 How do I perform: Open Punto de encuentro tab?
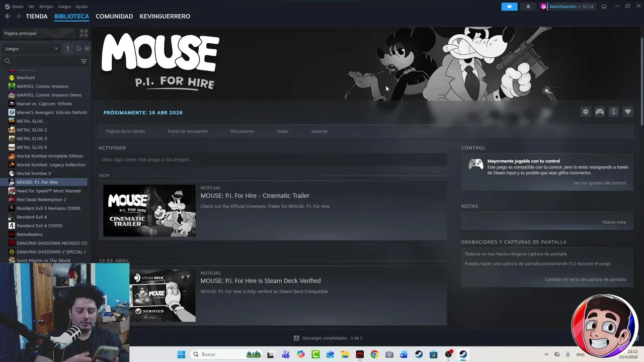click(188, 131)
